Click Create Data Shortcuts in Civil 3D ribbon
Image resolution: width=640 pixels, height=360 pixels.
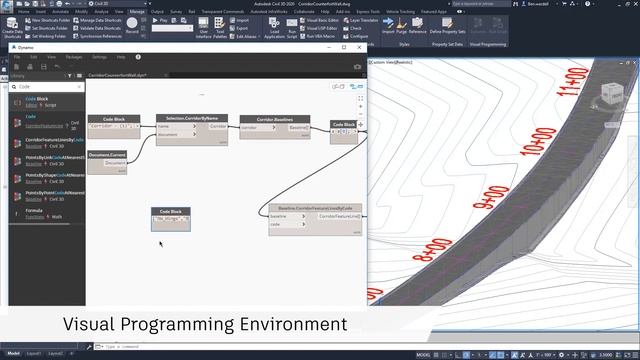[x=12, y=27]
